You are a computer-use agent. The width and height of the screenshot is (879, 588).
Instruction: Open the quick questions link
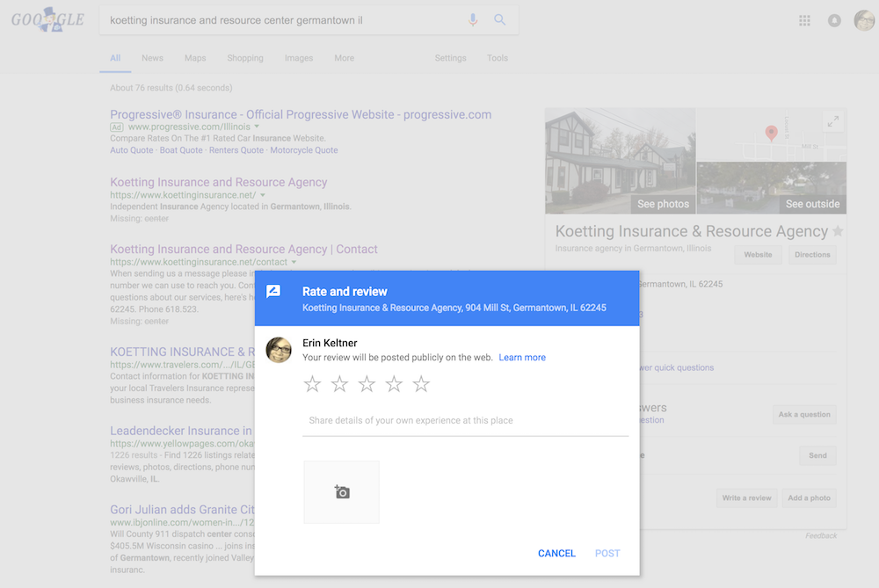(x=677, y=367)
